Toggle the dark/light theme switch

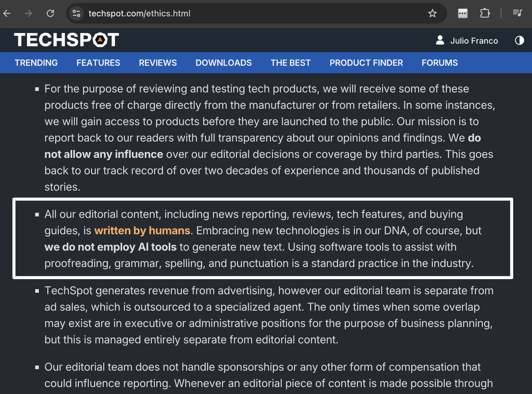point(519,40)
